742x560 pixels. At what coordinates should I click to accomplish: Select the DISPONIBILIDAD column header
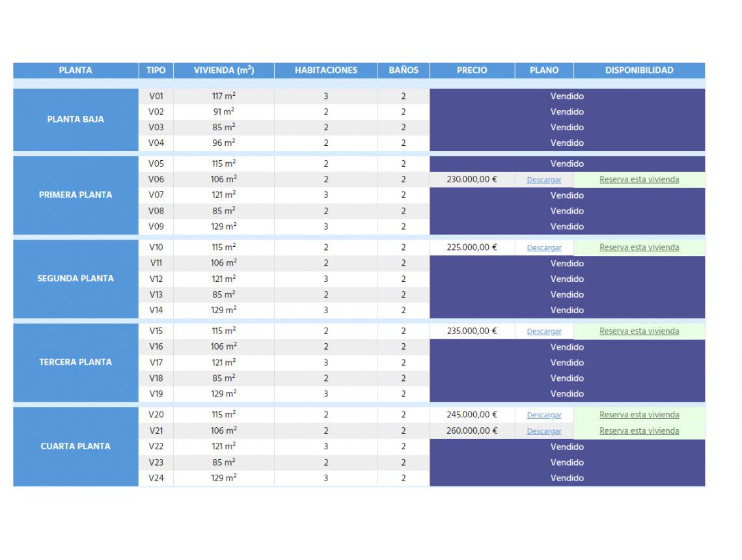(x=639, y=70)
